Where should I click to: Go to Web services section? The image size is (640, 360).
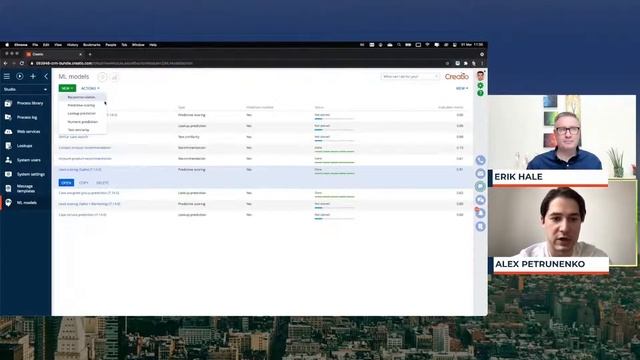point(25,131)
